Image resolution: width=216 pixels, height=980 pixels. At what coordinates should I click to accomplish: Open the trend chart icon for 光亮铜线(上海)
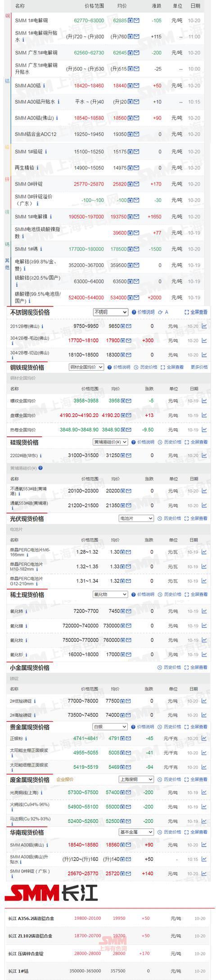click(204, 793)
